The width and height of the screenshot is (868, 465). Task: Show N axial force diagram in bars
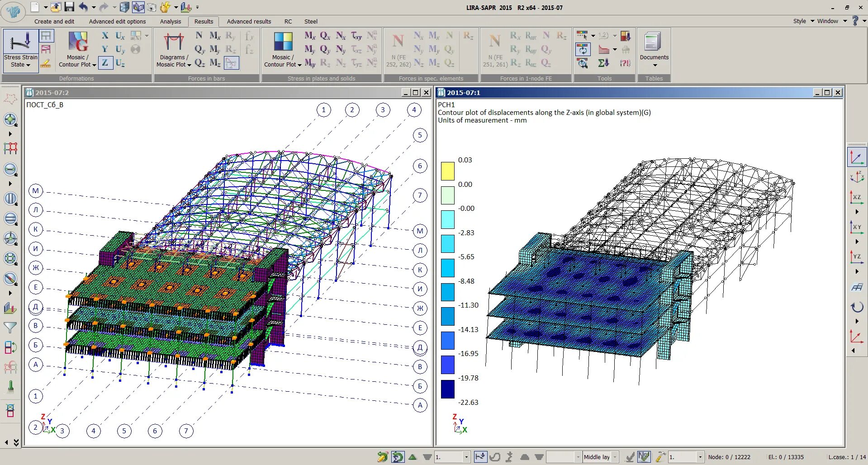[x=199, y=36]
